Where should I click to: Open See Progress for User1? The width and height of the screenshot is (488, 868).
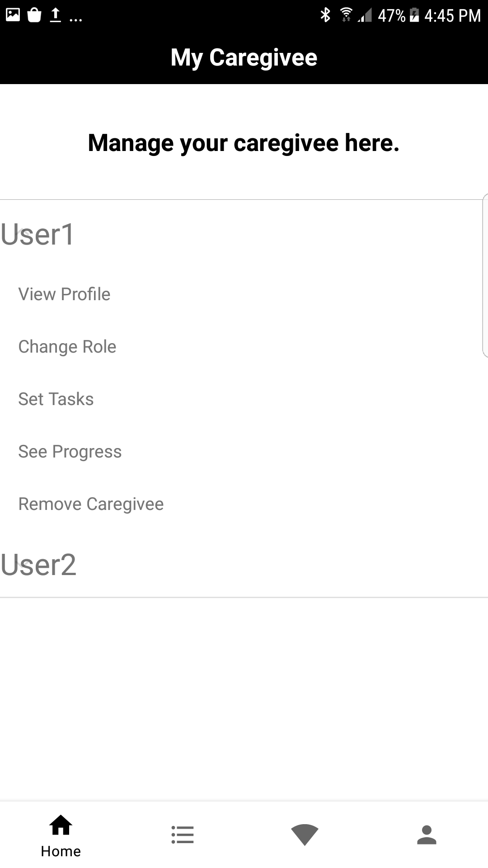tap(70, 451)
